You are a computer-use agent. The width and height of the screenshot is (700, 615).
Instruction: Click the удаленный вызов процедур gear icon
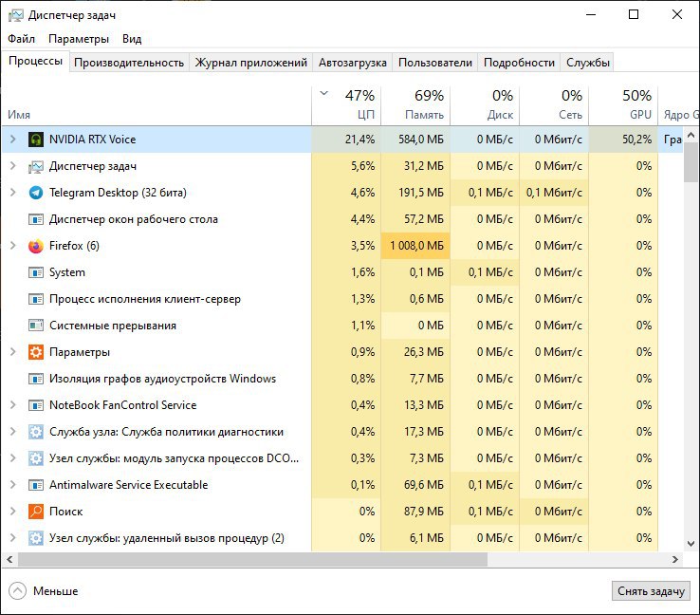click(36, 538)
